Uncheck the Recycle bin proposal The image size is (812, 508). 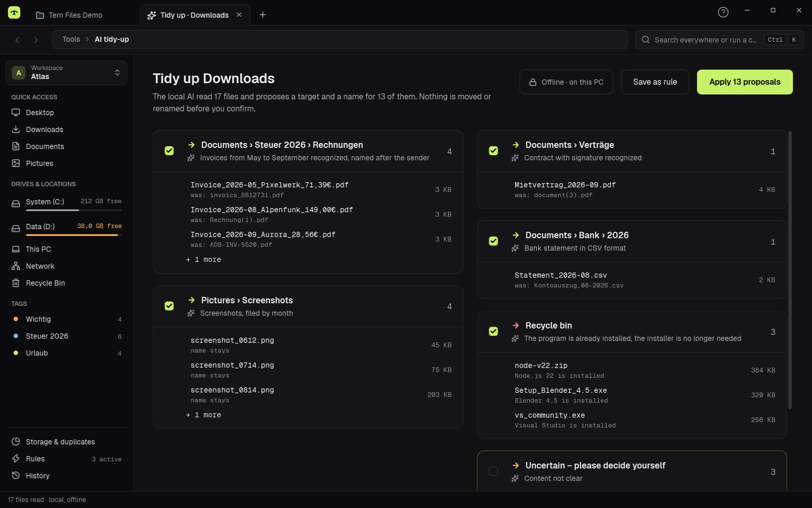493,332
